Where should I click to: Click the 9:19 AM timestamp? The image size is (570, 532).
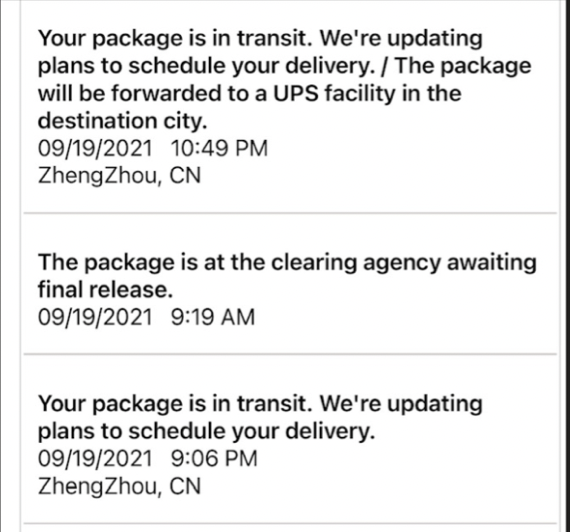click(x=213, y=317)
